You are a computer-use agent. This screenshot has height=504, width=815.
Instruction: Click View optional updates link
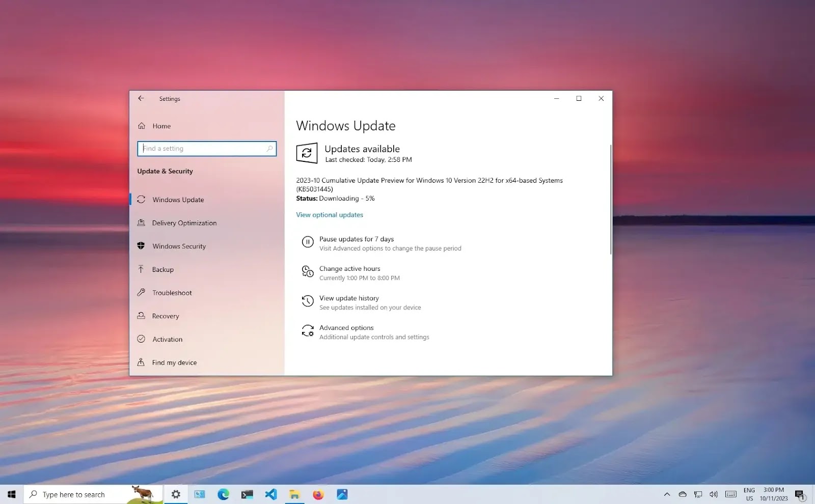(330, 215)
